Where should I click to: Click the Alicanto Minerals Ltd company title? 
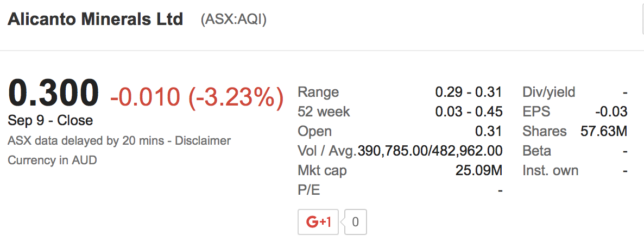(95, 20)
